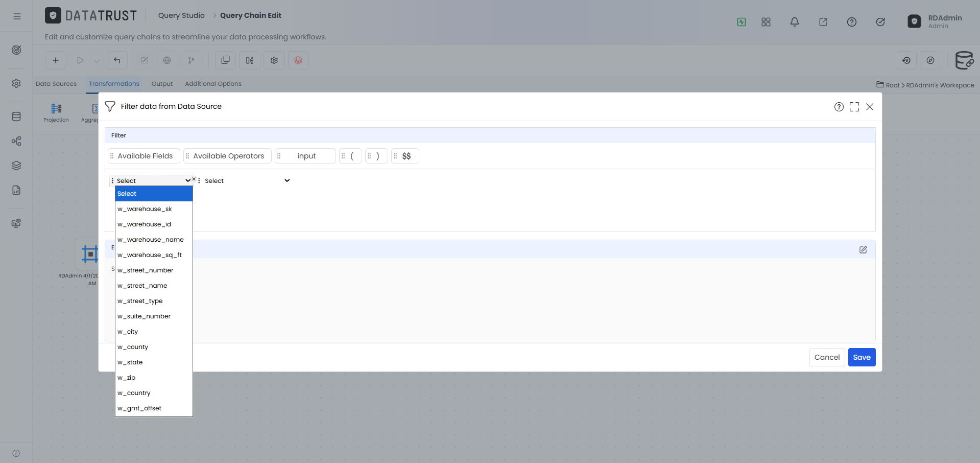The image size is (980, 463).
Task: Click the red layers icon in the toolbar
Action: 298,60
